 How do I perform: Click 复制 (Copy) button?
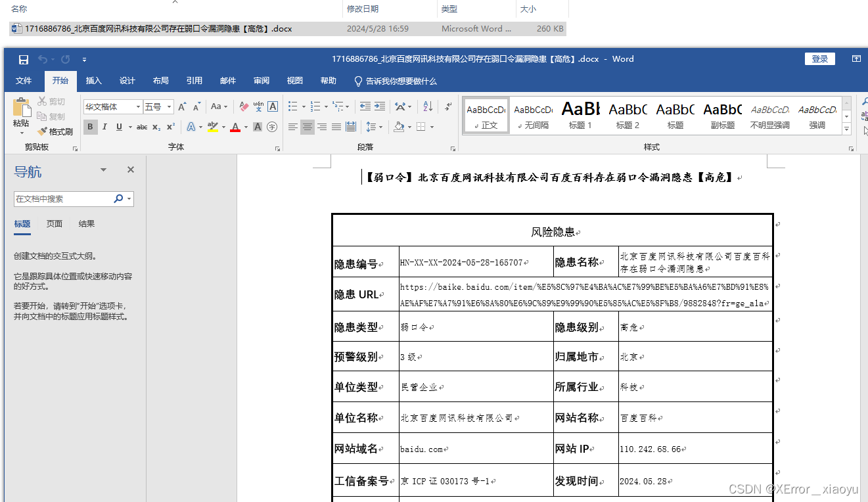point(52,116)
